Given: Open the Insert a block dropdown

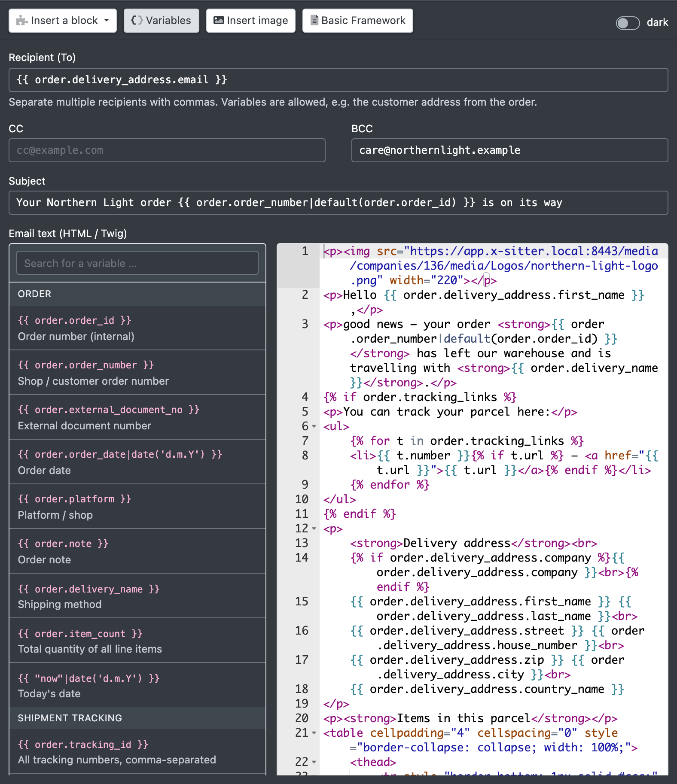Looking at the screenshot, I should 63,21.
